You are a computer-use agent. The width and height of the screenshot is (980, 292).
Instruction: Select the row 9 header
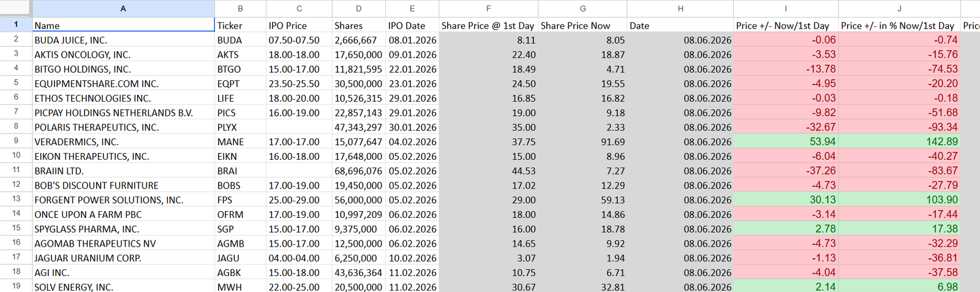(16, 141)
